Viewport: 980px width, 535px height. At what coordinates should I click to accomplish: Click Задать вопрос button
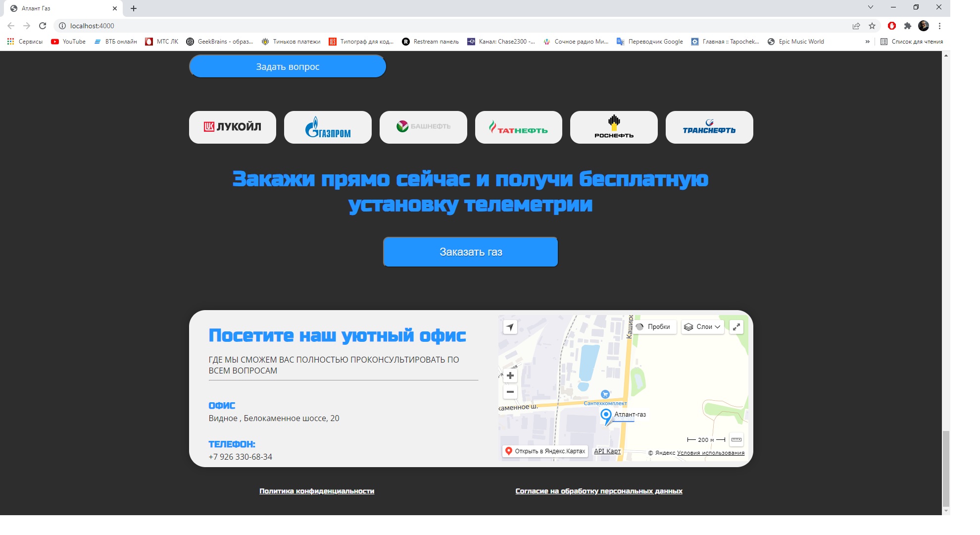click(x=288, y=66)
